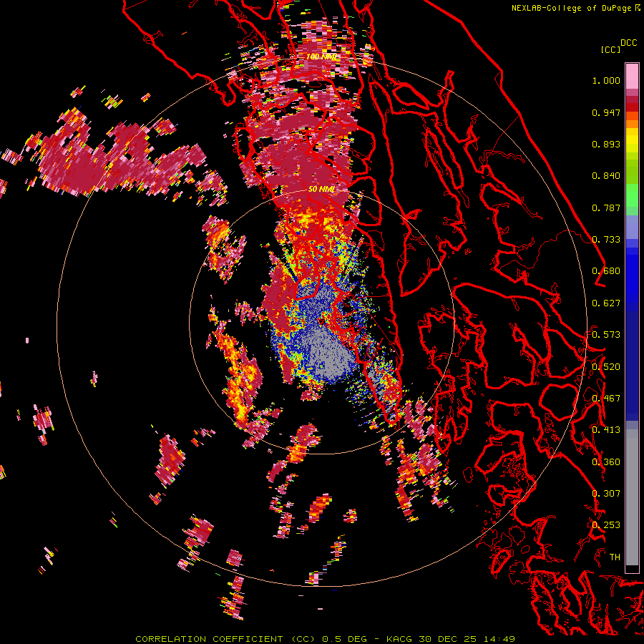Click the 0.840 scale value

tap(606, 176)
